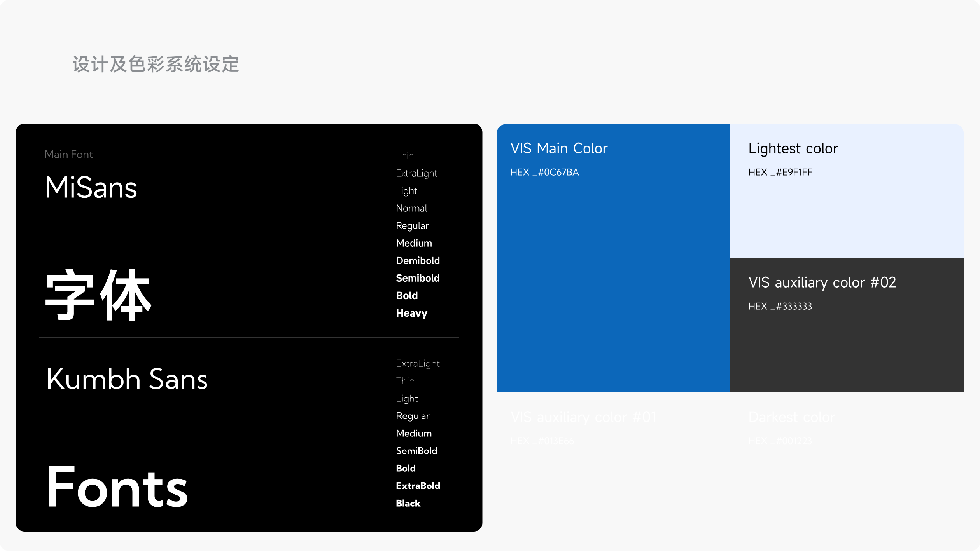Image resolution: width=980 pixels, height=551 pixels.
Task: Select the MiSans Heavy weight label
Action: point(411,313)
